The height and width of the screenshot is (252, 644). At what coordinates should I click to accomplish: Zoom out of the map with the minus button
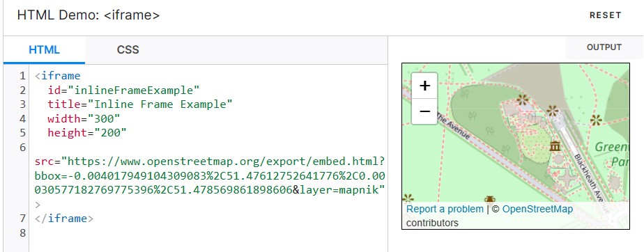point(424,111)
